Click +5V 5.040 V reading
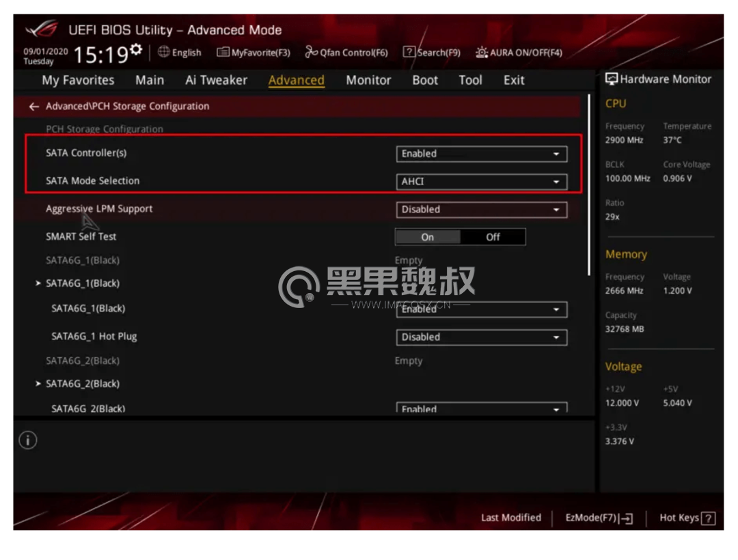738x560 pixels. click(677, 403)
